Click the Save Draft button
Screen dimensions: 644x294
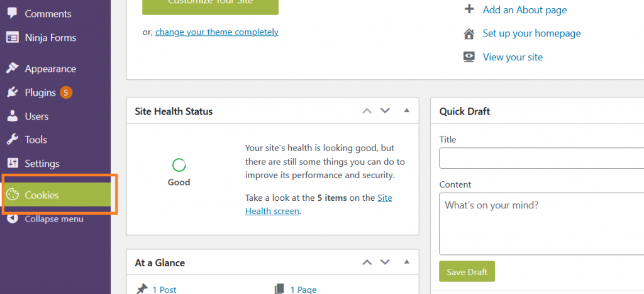click(x=467, y=271)
